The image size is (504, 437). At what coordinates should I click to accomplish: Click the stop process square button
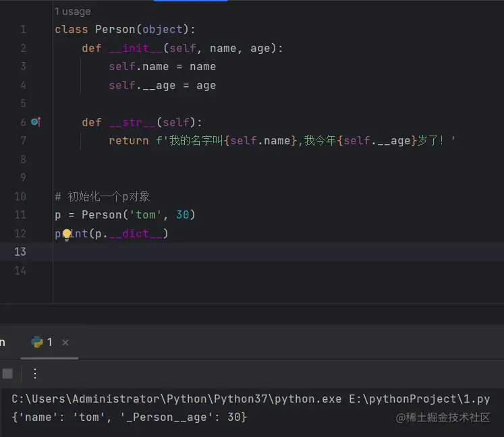point(7,374)
